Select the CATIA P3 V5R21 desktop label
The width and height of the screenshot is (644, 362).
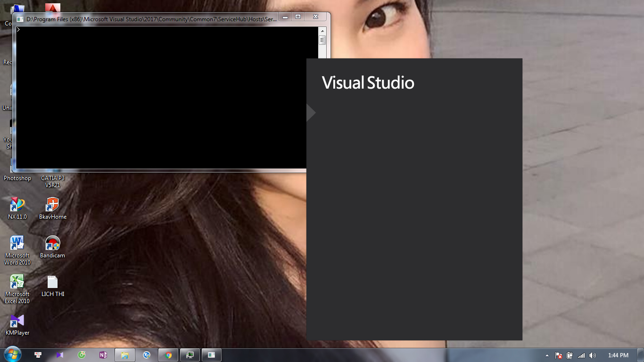pyautogui.click(x=53, y=181)
